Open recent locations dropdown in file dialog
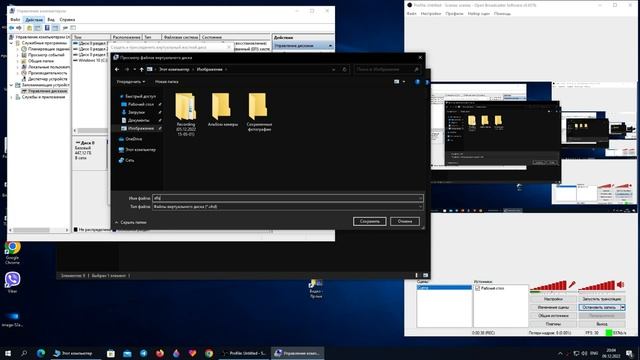This screenshot has width=640, height=360. click(135, 69)
